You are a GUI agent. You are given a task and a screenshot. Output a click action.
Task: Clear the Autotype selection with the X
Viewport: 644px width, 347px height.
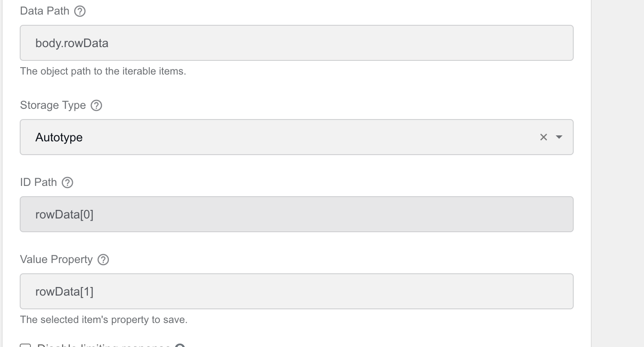click(x=543, y=137)
